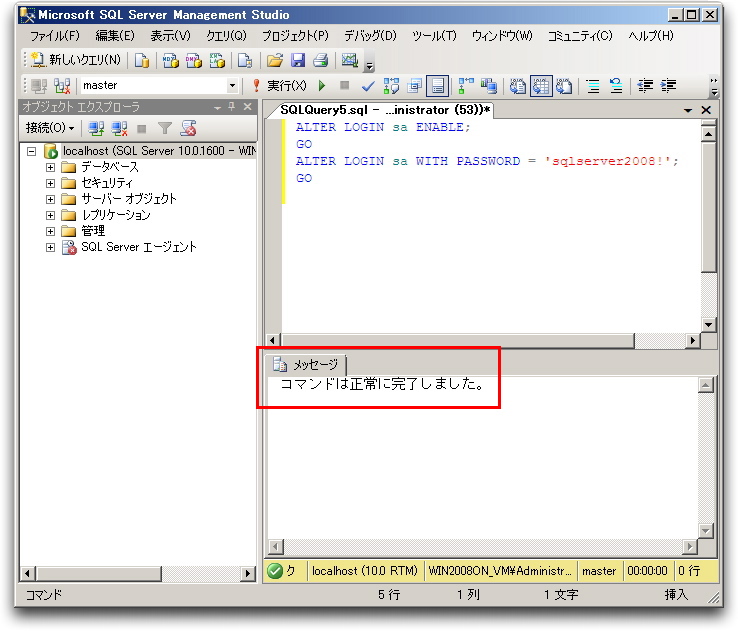738x631 pixels.
Task: Expand the データベース folder
Action: pyautogui.click(x=50, y=168)
